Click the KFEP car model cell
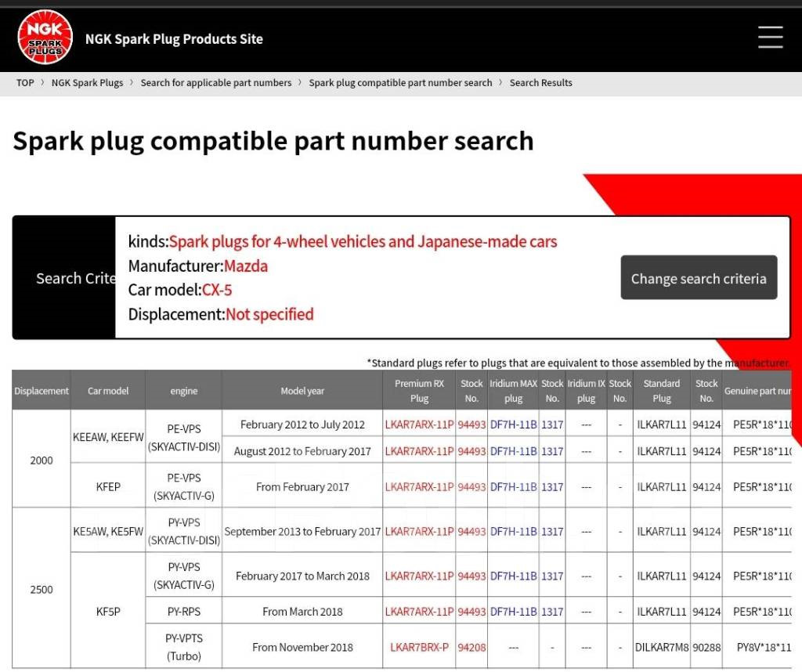 click(x=108, y=486)
